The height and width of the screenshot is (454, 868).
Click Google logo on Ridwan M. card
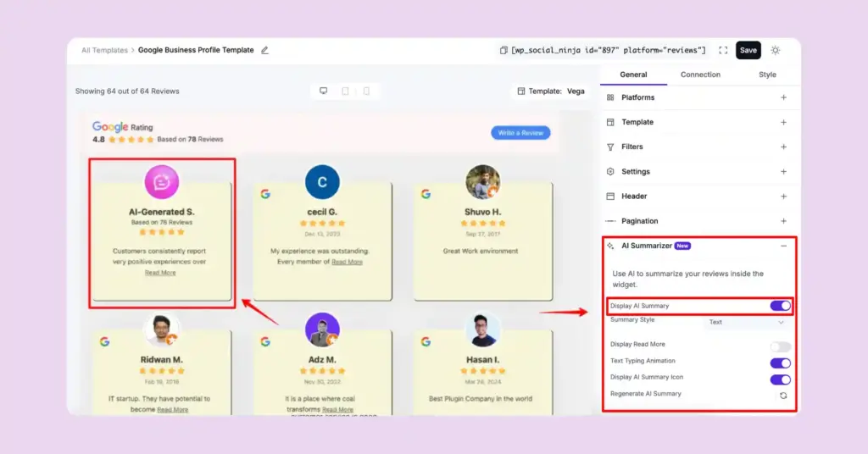point(104,341)
